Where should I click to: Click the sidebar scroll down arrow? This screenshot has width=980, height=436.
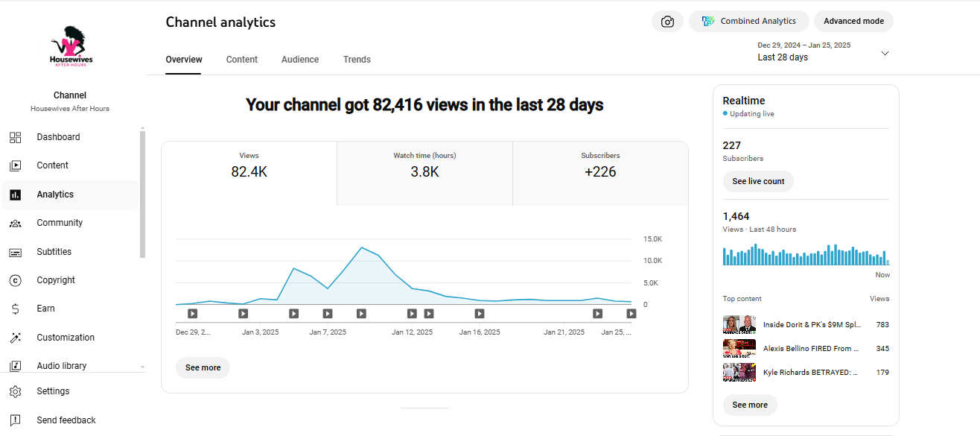click(x=142, y=367)
